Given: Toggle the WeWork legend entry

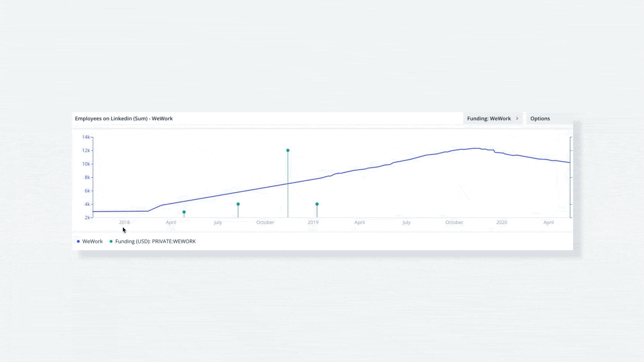Looking at the screenshot, I should pyautogui.click(x=90, y=242).
